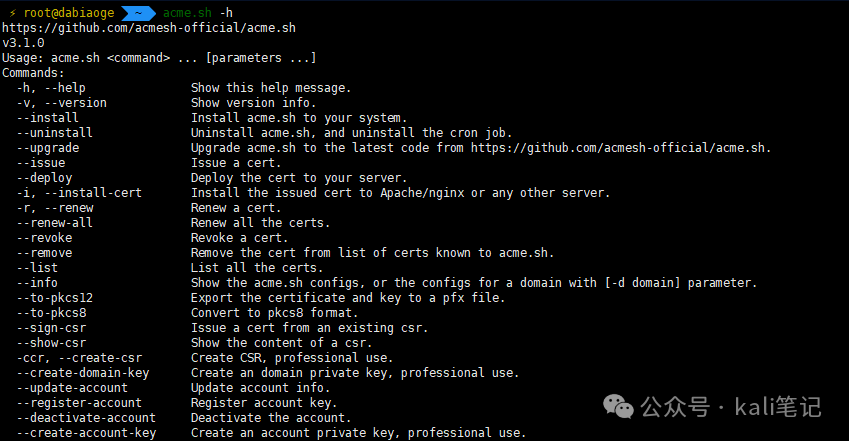Click the --create-domain-key option
This screenshot has width=849, height=441.
[83, 372]
